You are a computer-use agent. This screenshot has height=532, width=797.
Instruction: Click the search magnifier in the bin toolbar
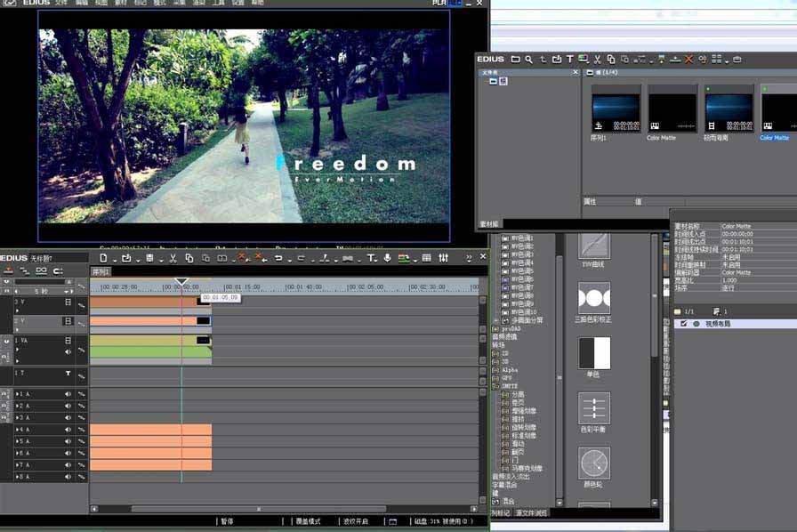click(x=528, y=60)
